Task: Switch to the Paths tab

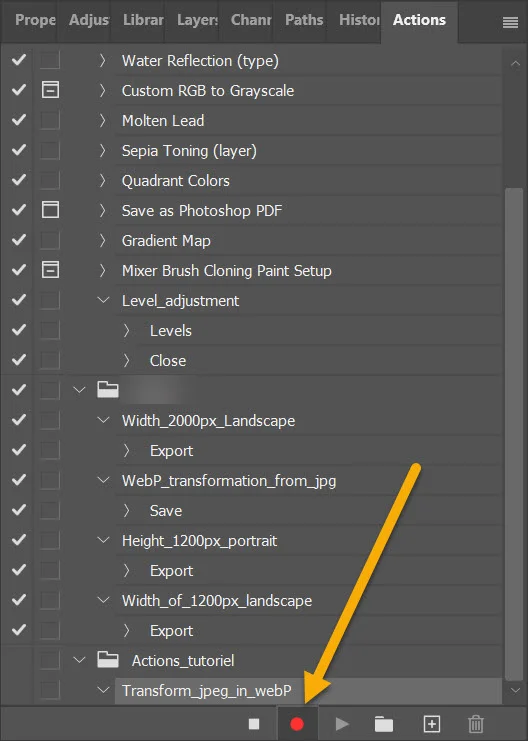Action: [304, 20]
